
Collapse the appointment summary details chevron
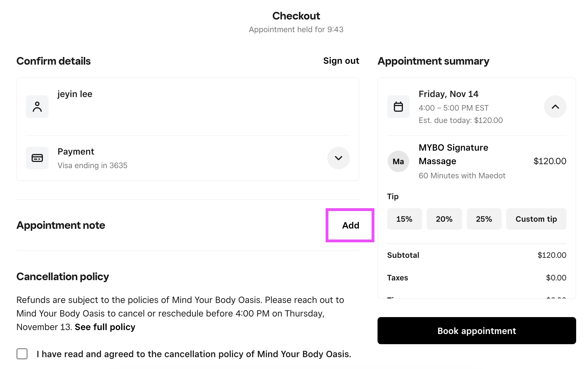[x=555, y=107]
